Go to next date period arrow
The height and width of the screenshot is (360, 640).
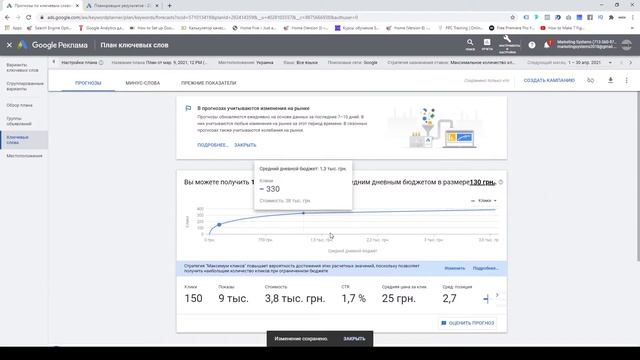pyautogui.click(x=631, y=62)
